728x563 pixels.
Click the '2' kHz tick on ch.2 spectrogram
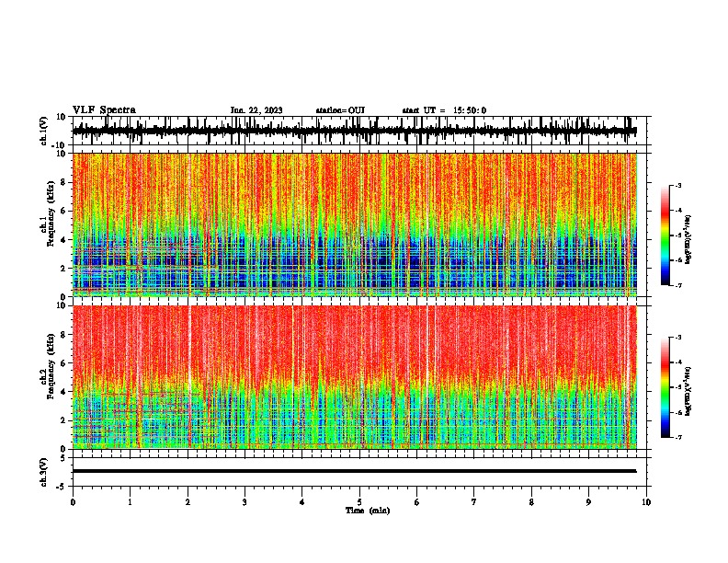click(x=63, y=420)
